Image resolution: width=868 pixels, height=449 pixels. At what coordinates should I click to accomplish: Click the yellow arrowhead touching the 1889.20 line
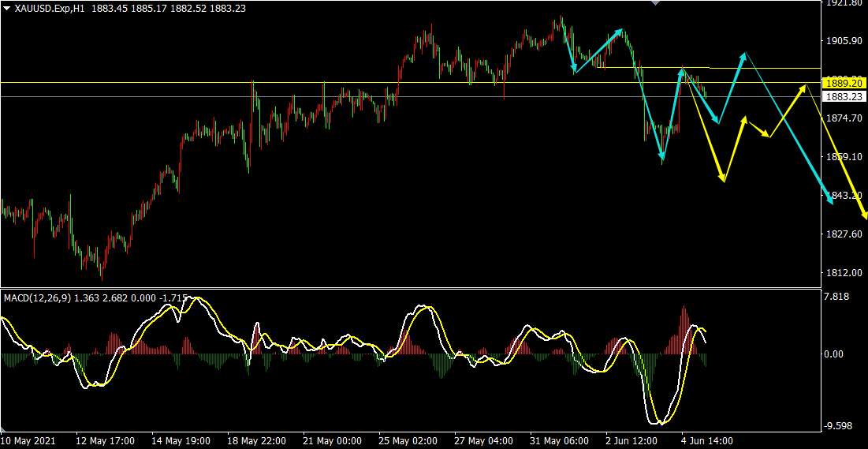pyautogui.click(x=803, y=86)
